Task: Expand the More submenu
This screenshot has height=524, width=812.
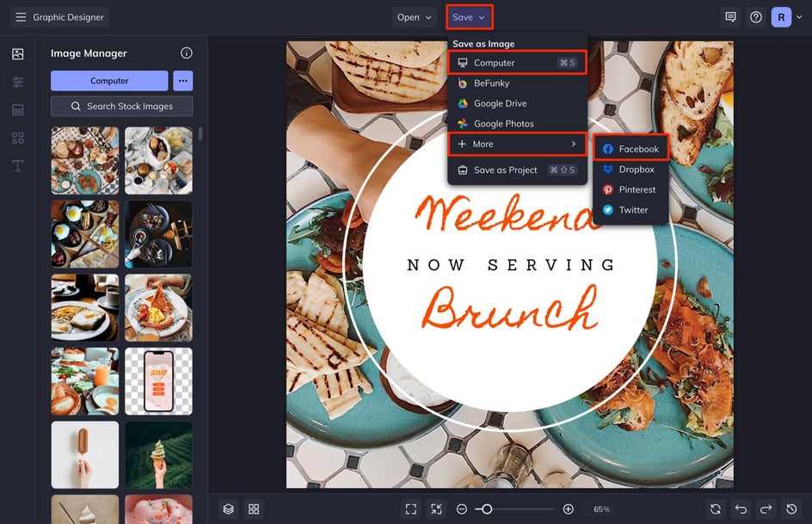Action: [x=517, y=144]
